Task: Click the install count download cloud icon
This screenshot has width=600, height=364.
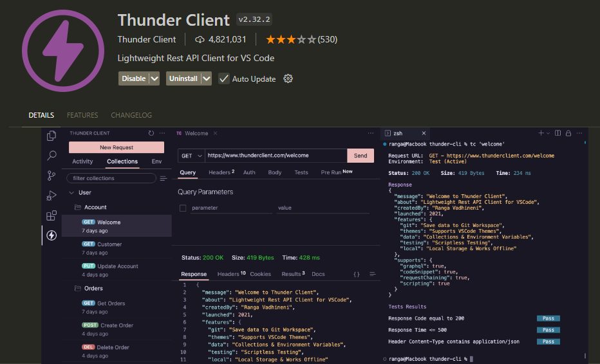Action: pyautogui.click(x=200, y=39)
